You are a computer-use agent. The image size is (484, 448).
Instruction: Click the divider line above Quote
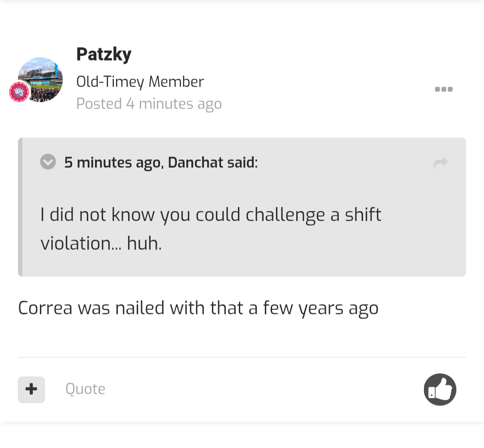click(x=242, y=357)
